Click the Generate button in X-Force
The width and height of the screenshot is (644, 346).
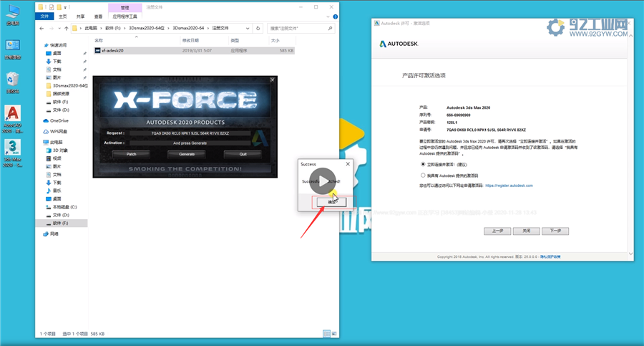(187, 154)
